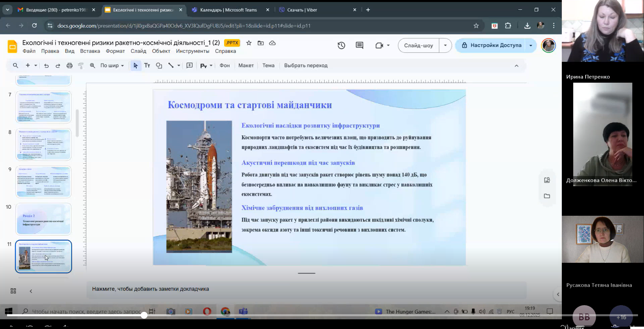Image resolution: width=644 pixels, height=329 pixels.
Task: Star the presentation title
Action: (x=249, y=43)
